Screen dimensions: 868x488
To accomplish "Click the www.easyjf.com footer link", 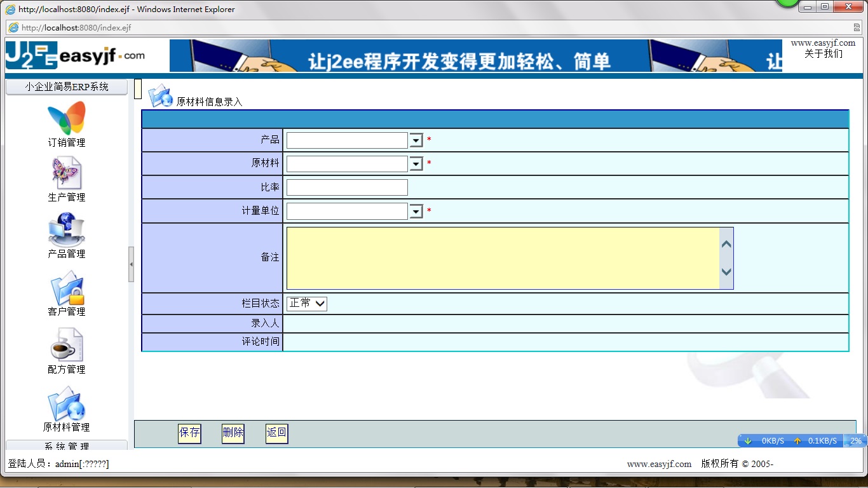I will pyautogui.click(x=659, y=464).
